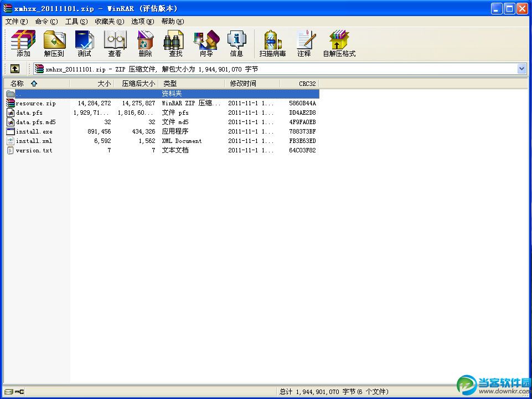This screenshot has width=532, height=399.
Task: Click the data.pfs.md5 file icon
Action: (11, 122)
